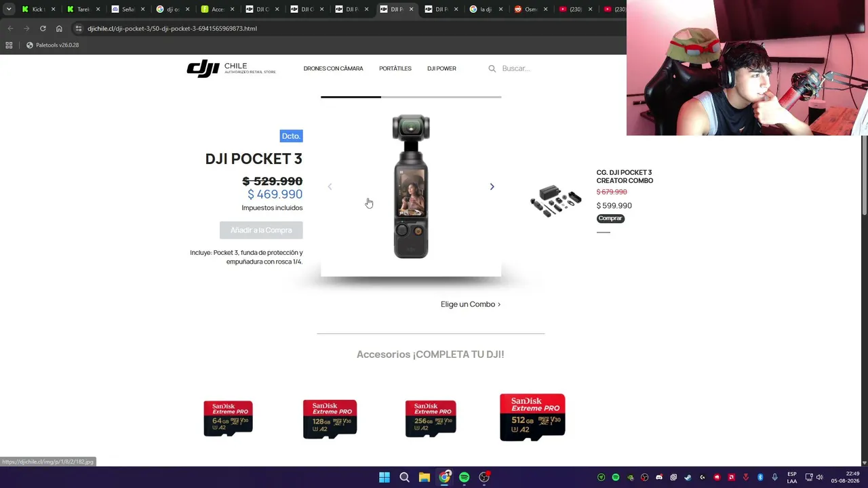Open the volume control in system tray
This screenshot has height=488, width=868.
click(x=819, y=477)
